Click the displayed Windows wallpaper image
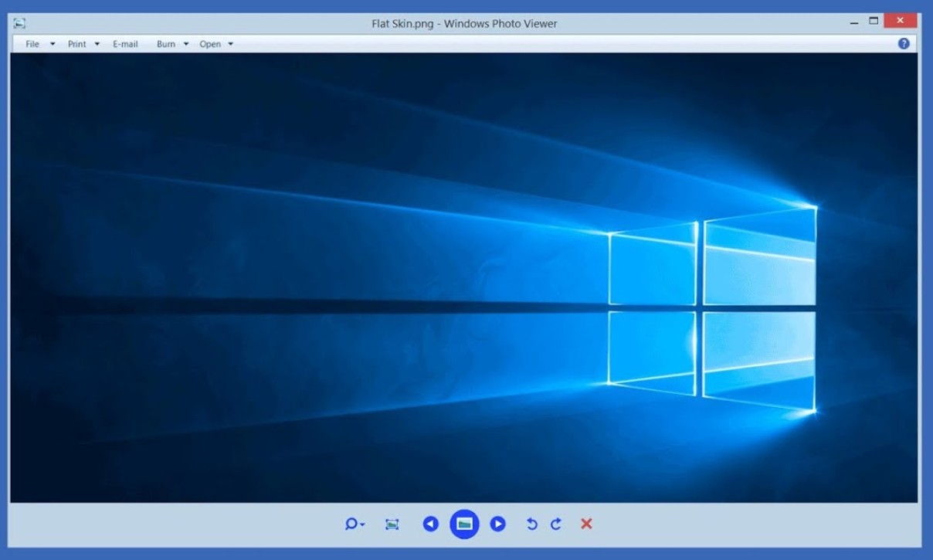The width and height of the screenshot is (933, 560). point(463,278)
